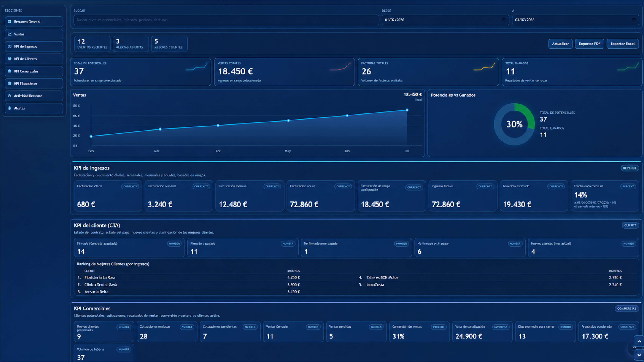
Task: Select the Firmado (Contrato aceptado) card
Action: tap(129, 248)
